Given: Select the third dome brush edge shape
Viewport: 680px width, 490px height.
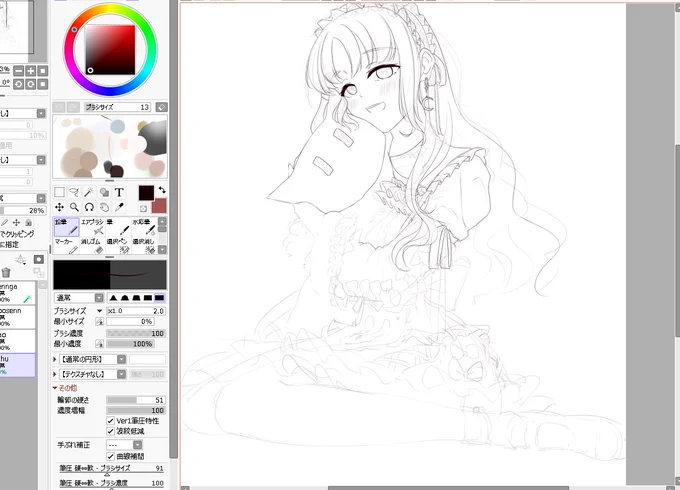Looking at the screenshot, I should [x=137, y=298].
